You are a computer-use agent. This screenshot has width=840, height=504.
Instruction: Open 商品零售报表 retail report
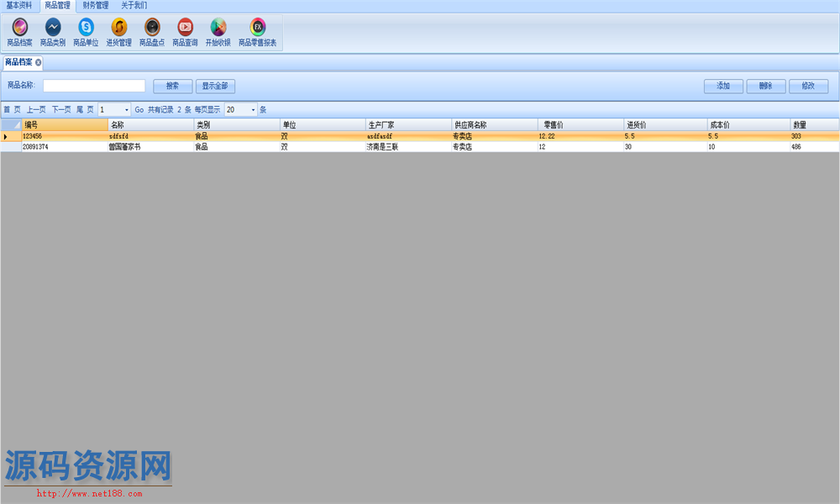point(258,32)
